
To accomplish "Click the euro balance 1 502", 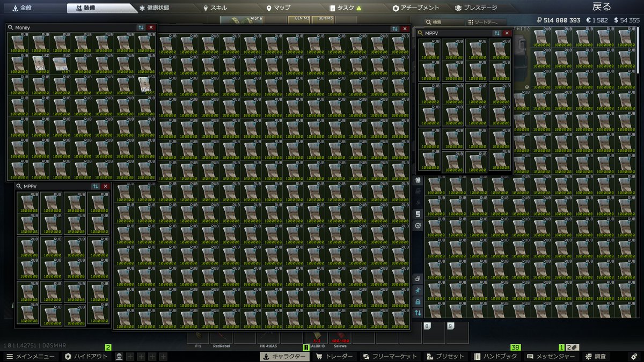I will pos(597,20).
